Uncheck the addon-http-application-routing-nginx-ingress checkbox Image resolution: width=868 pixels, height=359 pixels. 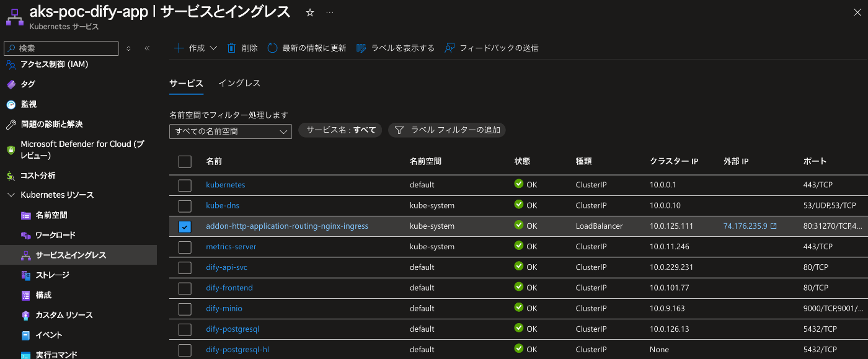[x=185, y=227]
